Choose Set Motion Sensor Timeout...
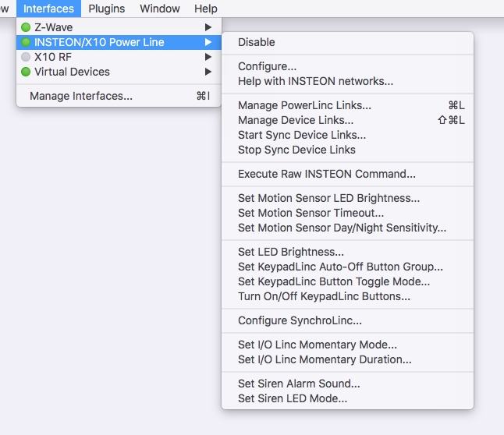Viewport: 504px width, 435px height. click(347, 213)
